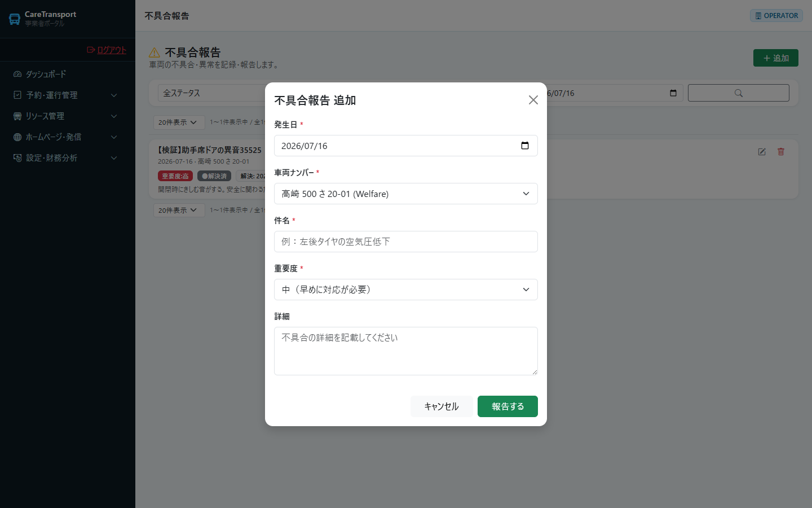Click the search magnifier button

[x=739, y=93]
